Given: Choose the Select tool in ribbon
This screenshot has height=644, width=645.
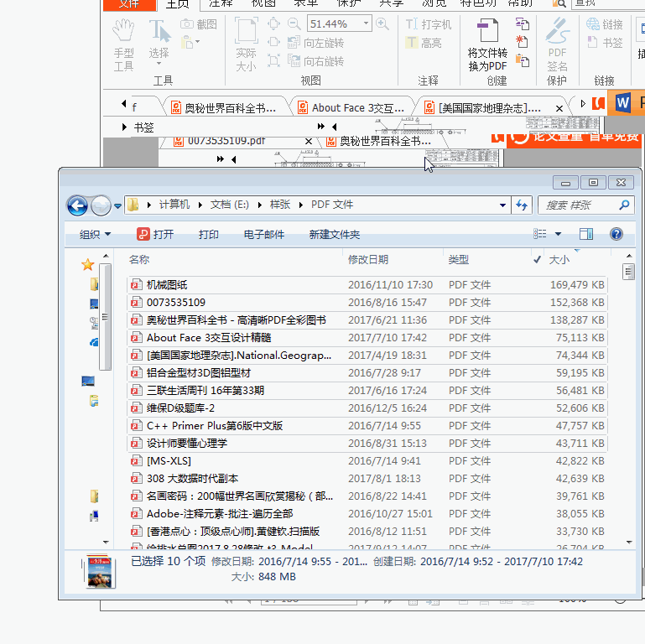Looking at the screenshot, I should tap(159, 43).
